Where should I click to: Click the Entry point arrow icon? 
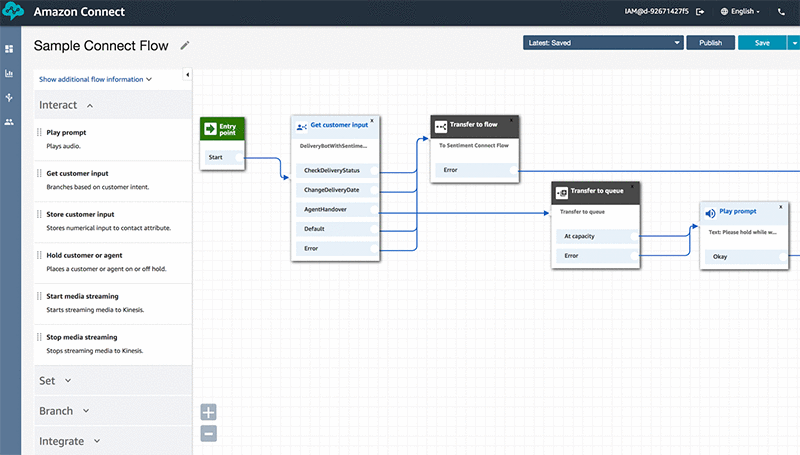point(210,129)
